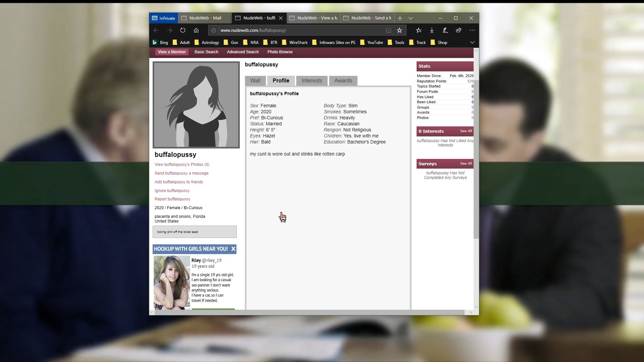
Task: Open the Downloads icon
Action: point(432,30)
